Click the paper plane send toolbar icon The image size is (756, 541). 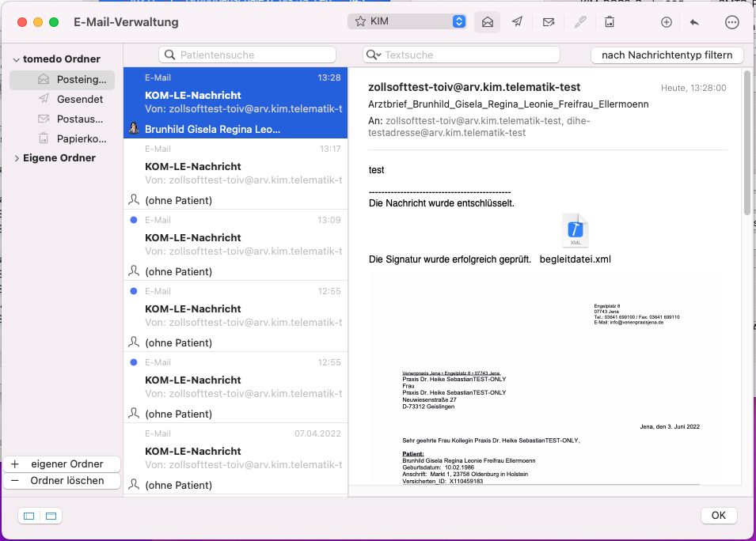tap(518, 21)
